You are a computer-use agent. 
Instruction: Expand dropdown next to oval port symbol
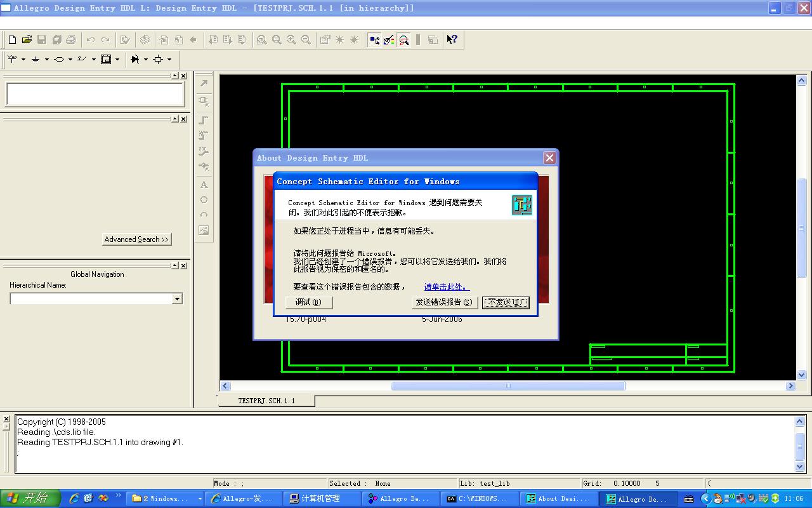pos(70,59)
